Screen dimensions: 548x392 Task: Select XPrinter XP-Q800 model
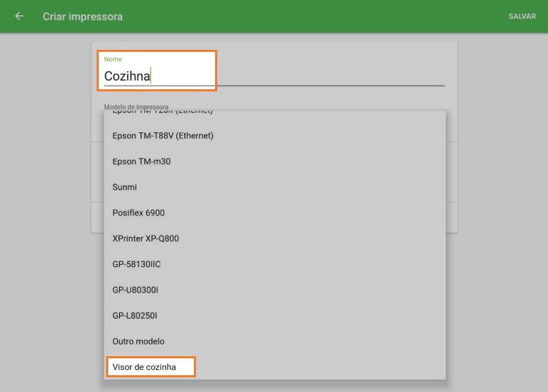146,238
